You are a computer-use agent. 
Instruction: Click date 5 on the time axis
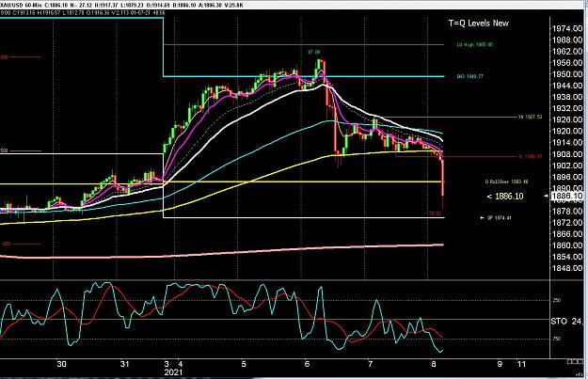(x=244, y=364)
